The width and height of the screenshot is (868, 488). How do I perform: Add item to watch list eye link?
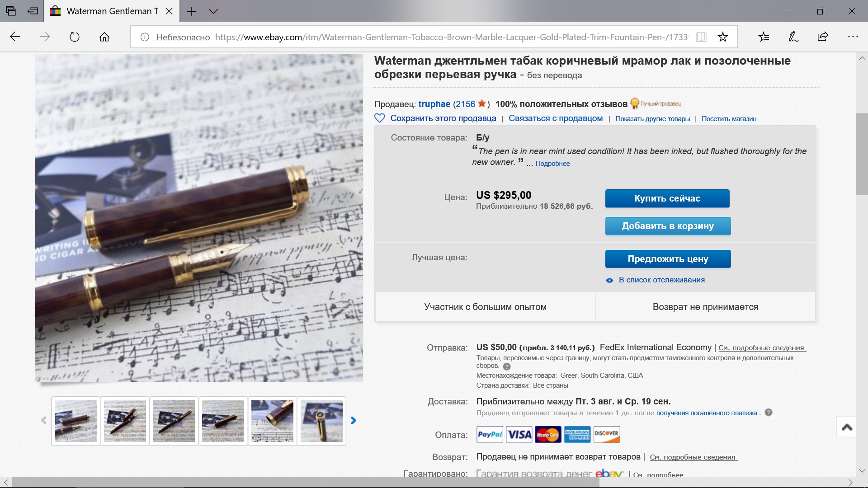tap(661, 280)
